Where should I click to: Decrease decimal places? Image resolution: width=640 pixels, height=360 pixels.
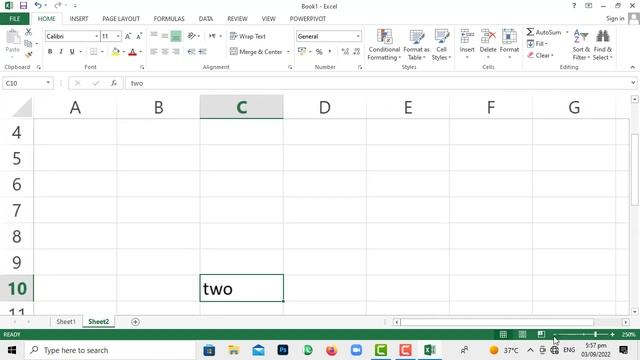point(356,51)
